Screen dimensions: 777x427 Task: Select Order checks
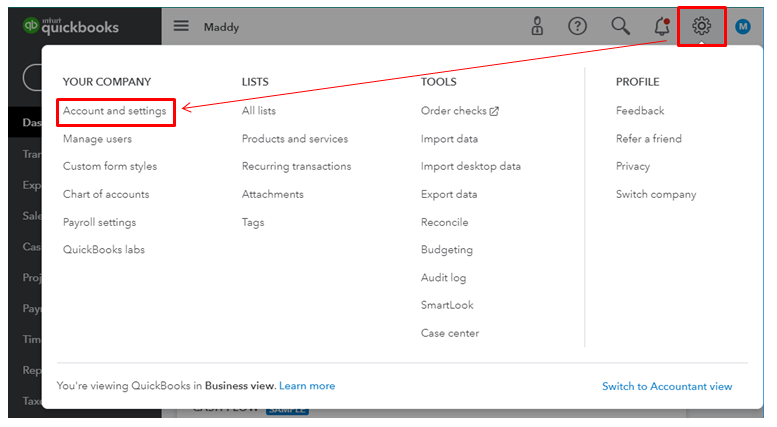(454, 111)
